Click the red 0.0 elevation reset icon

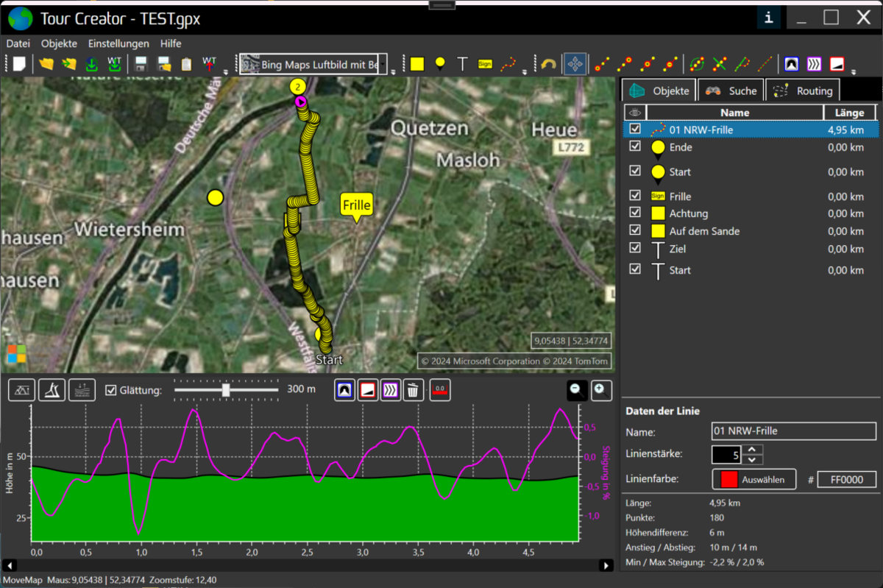tap(440, 390)
